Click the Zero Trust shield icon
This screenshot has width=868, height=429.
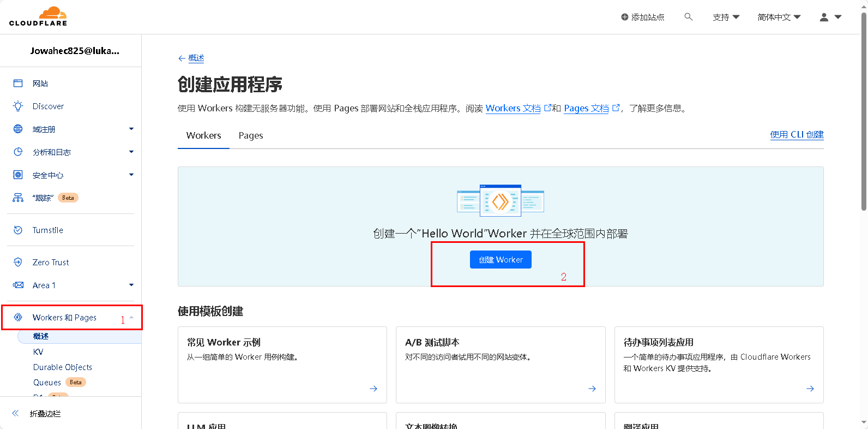[x=18, y=263]
